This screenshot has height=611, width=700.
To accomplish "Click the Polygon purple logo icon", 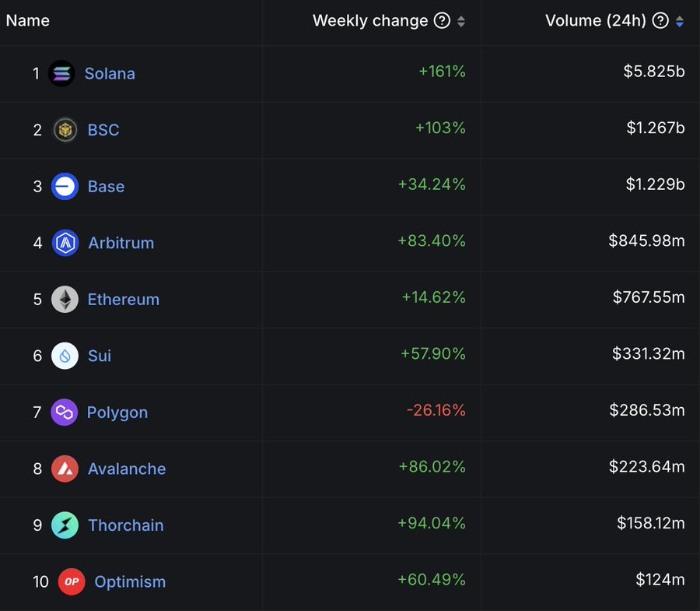I will [65, 413].
